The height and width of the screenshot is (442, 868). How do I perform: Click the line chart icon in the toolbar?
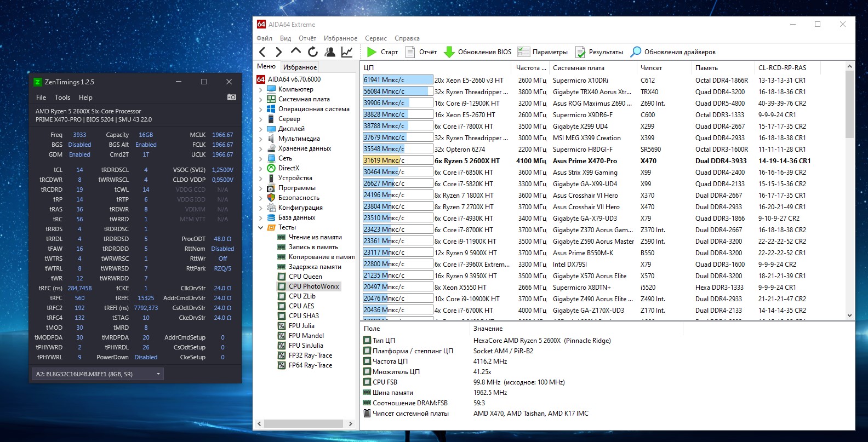(347, 52)
